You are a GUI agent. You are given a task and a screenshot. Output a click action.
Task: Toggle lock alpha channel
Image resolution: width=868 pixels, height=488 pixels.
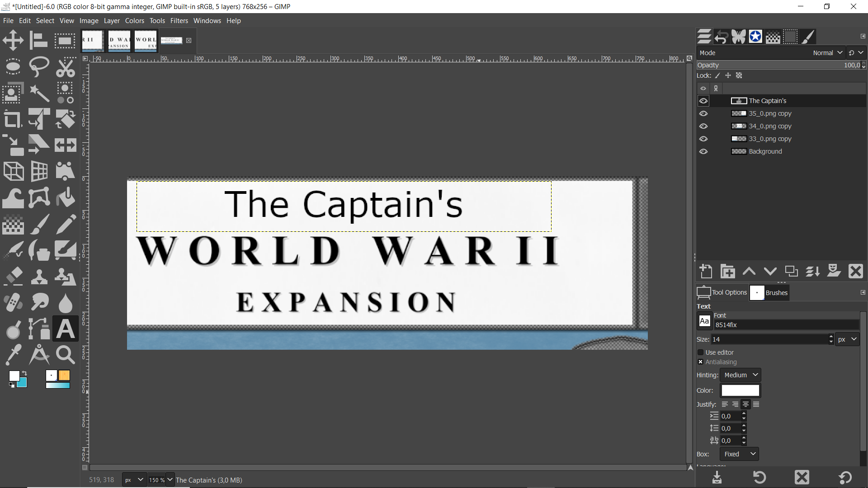pos(739,75)
